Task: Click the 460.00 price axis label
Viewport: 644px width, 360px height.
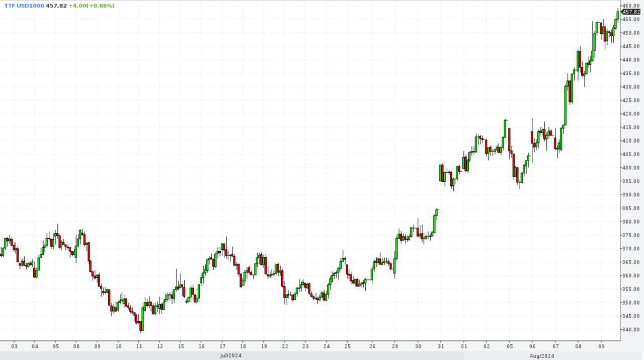Action: click(x=632, y=6)
